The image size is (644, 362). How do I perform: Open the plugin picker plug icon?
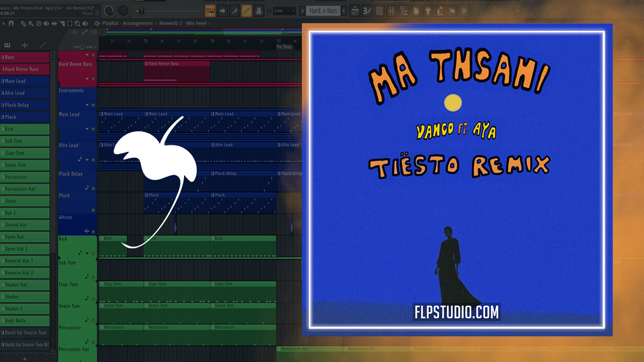tap(428, 11)
